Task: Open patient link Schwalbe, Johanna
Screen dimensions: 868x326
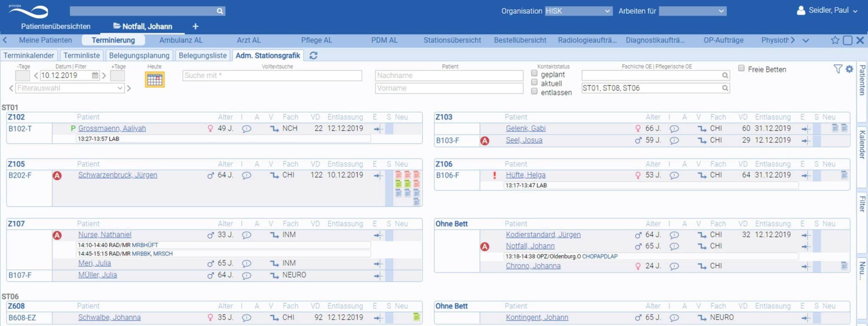Action: [109, 318]
